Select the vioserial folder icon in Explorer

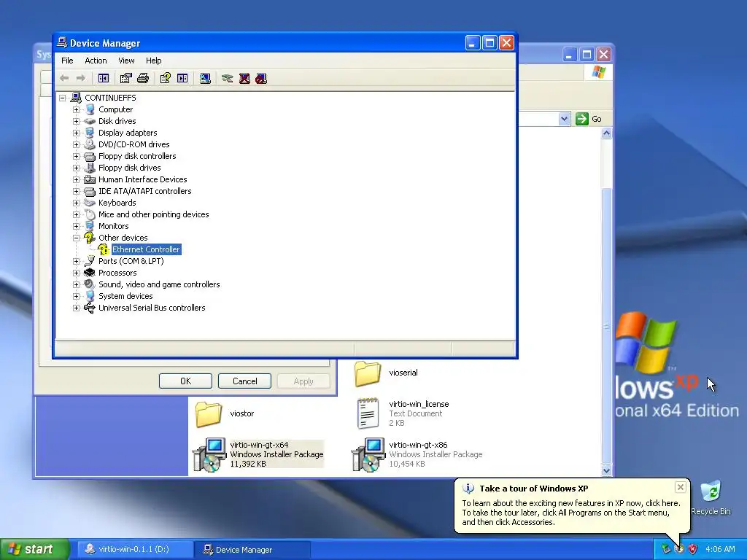pyautogui.click(x=368, y=373)
